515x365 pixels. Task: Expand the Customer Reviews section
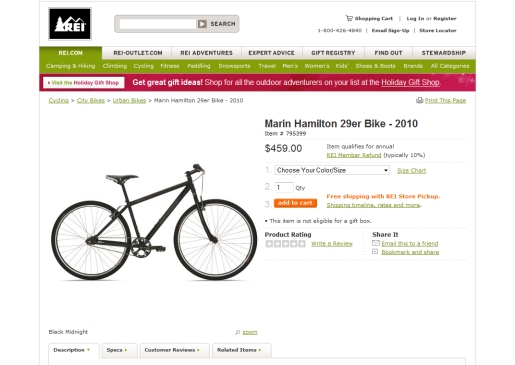coord(174,350)
